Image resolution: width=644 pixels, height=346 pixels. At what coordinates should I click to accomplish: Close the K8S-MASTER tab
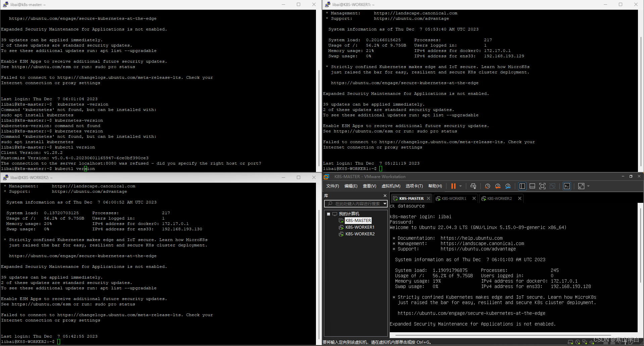tap(428, 198)
